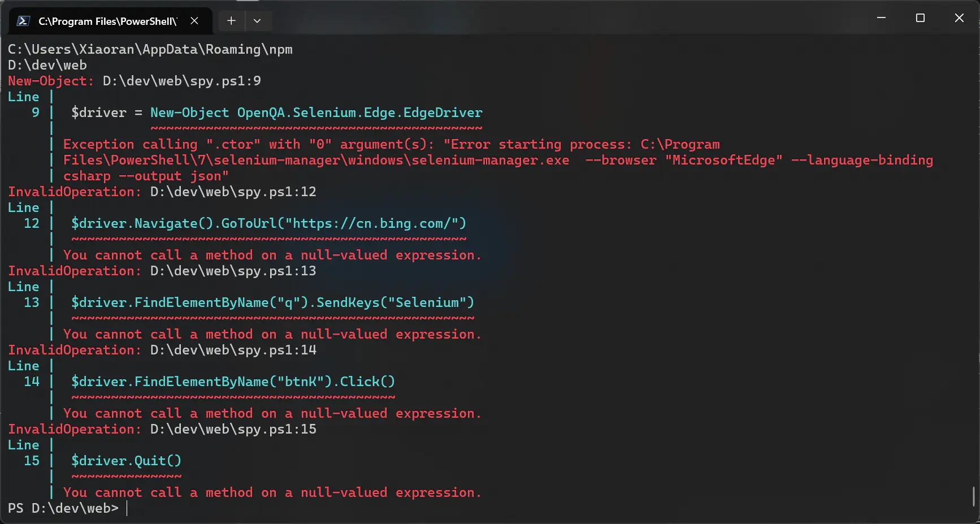This screenshot has height=524, width=980.
Task: Click the PowerShell icon on the tab
Action: [x=23, y=21]
